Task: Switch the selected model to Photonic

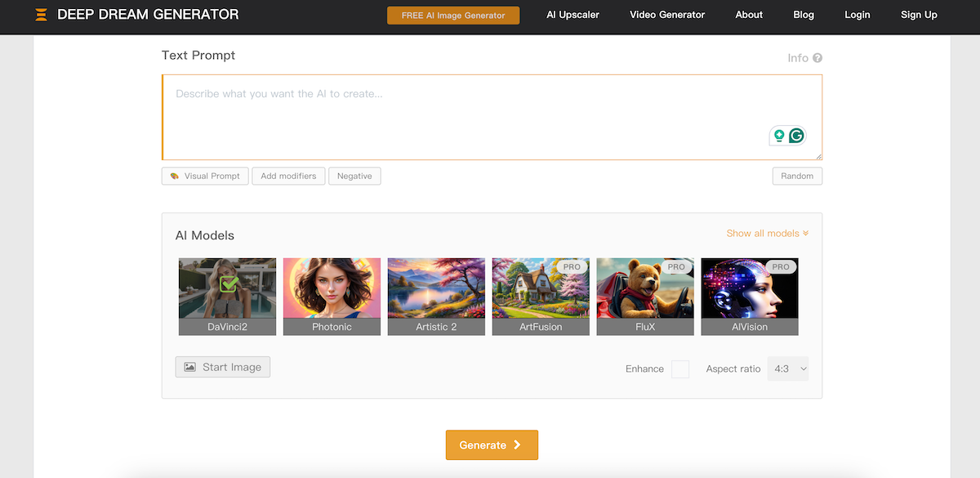Action: [332, 297]
